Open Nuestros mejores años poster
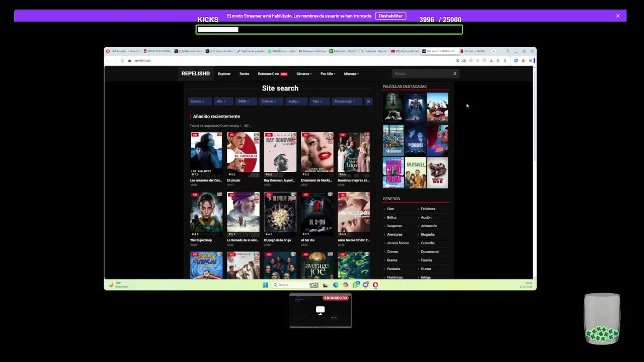 (x=354, y=154)
